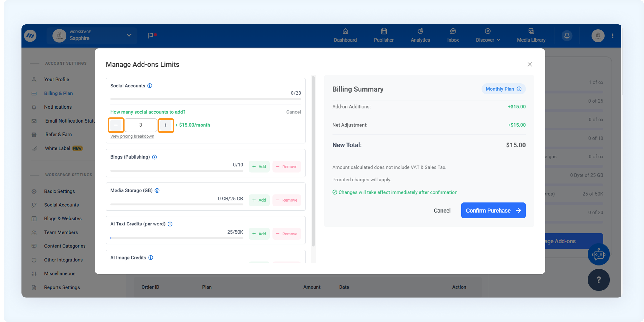
Task: Click the Your Profile person icon
Action: click(x=34, y=80)
